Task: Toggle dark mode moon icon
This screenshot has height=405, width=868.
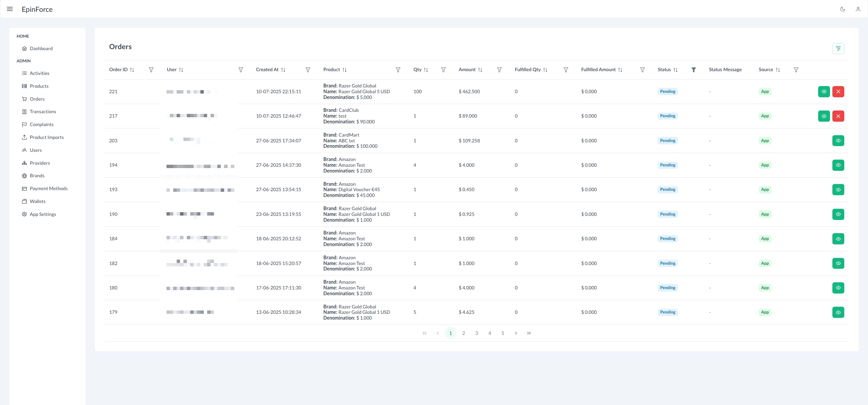Action: [x=843, y=9]
